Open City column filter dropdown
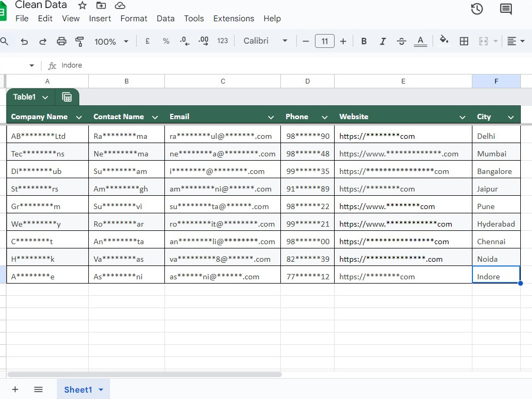Viewport: 532px width, 399px height. click(511, 118)
